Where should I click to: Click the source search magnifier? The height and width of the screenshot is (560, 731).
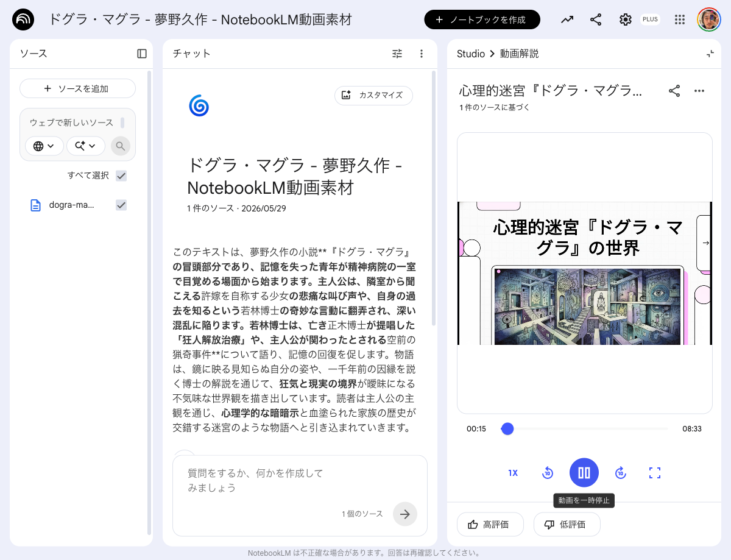coord(121,146)
